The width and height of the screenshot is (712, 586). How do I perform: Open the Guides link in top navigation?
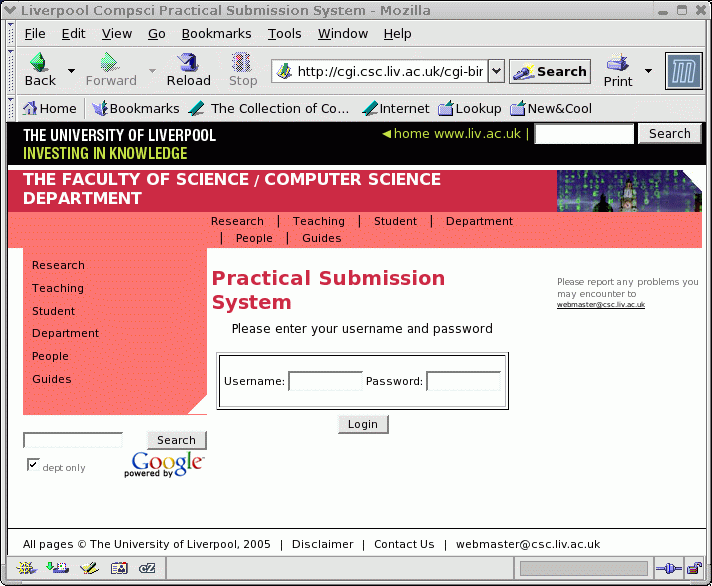click(x=321, y=238)
